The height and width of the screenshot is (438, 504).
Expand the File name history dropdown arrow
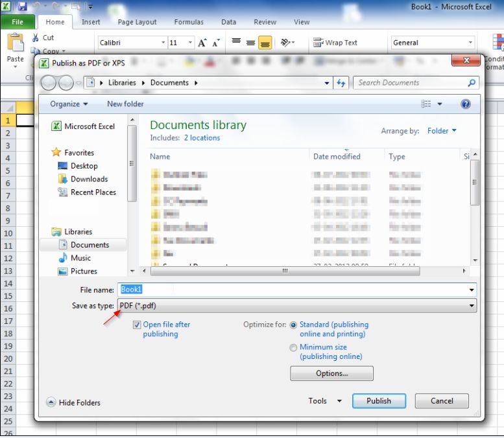click(472, 290)
